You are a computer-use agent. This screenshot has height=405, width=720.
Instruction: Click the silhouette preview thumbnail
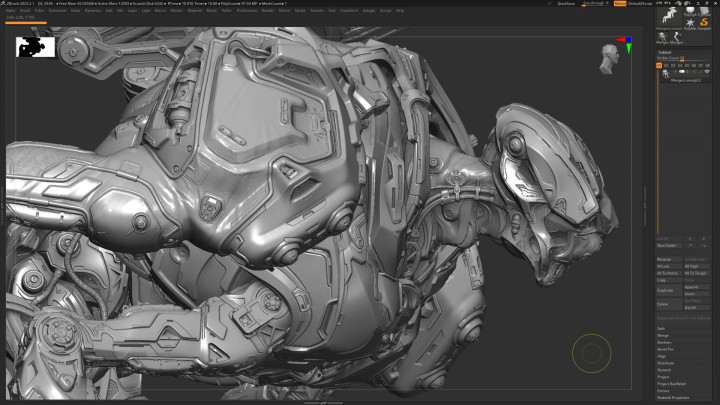[36, 46]
